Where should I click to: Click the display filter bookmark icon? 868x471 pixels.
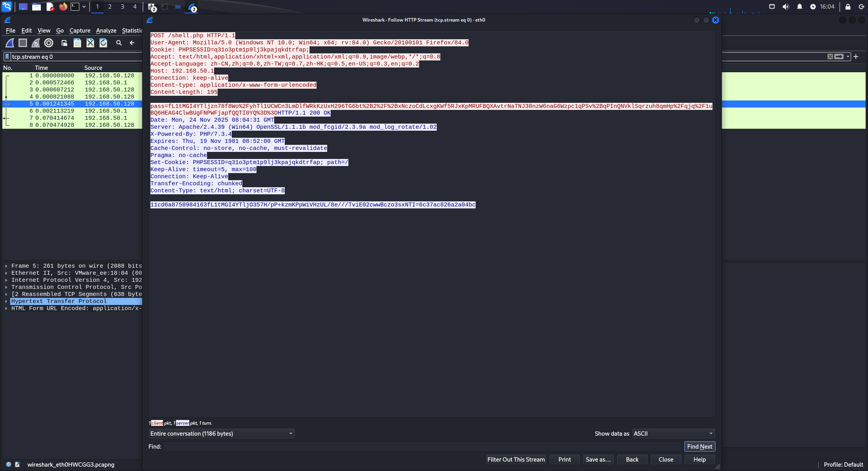pyautogui.click(x=7, y=57)
